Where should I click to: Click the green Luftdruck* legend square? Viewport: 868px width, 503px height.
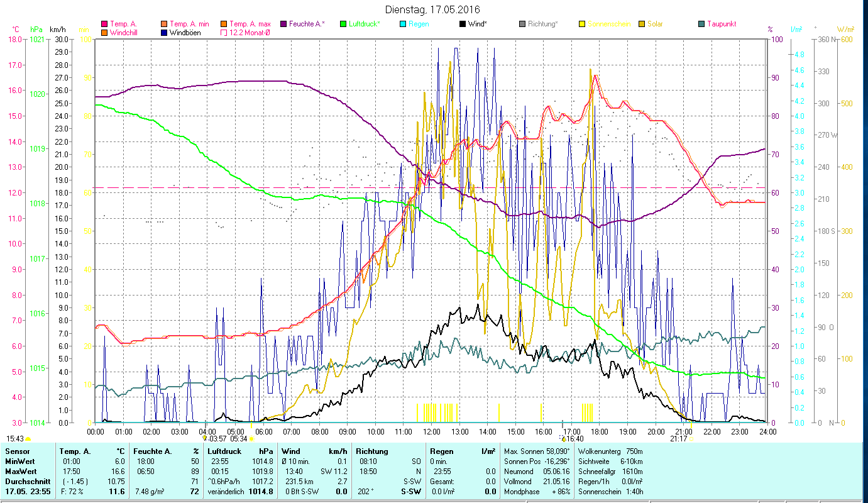[x=343, y=24]
